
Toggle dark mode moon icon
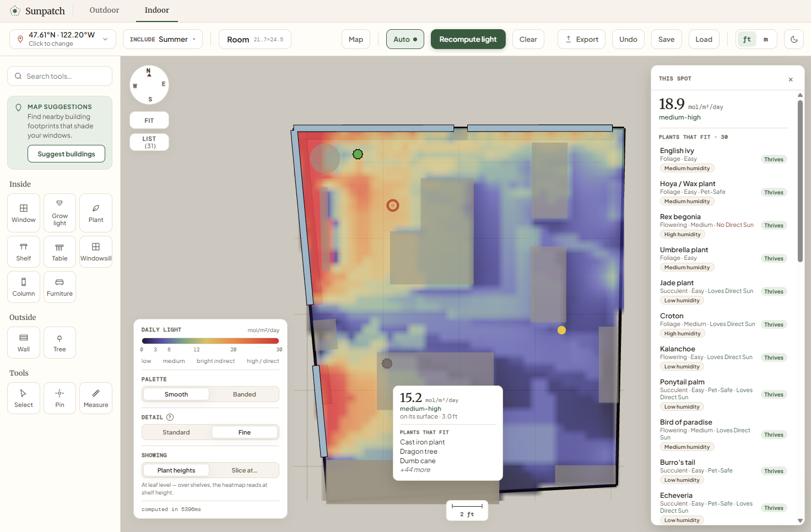click(x=794, y=39)
